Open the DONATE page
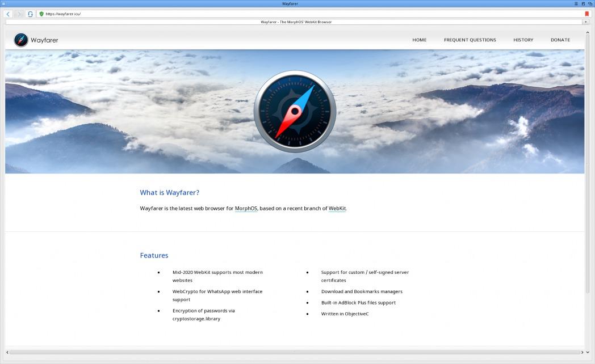The image size is (595, 364). coord(560,40)
